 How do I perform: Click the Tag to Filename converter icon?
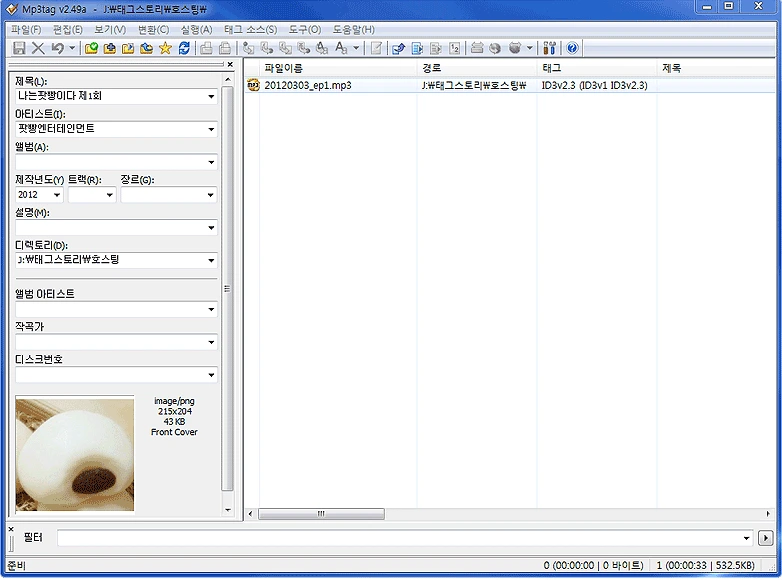tap(248, 48)
